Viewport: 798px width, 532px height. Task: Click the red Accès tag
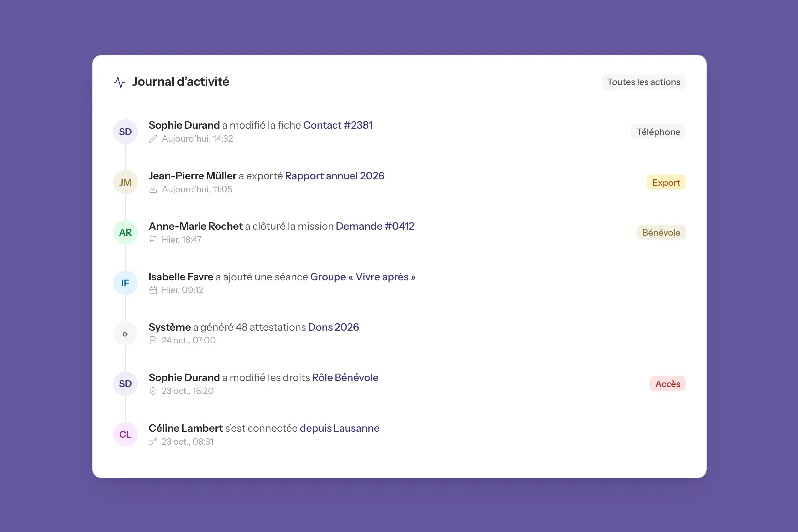(x=667, y=384)
